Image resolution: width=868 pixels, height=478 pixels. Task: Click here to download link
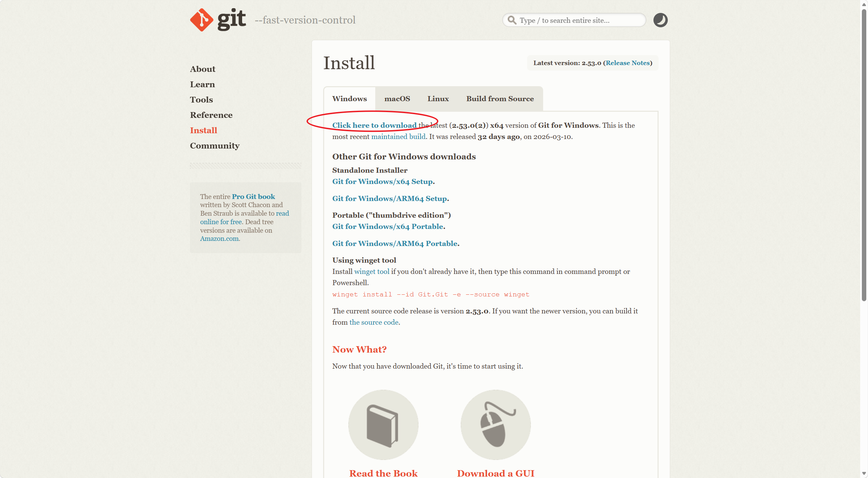[374, 125]
